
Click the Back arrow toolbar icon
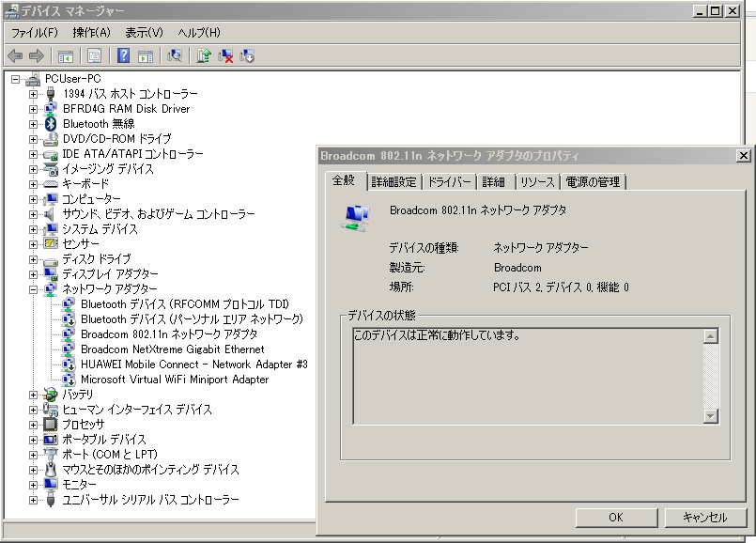15,56
